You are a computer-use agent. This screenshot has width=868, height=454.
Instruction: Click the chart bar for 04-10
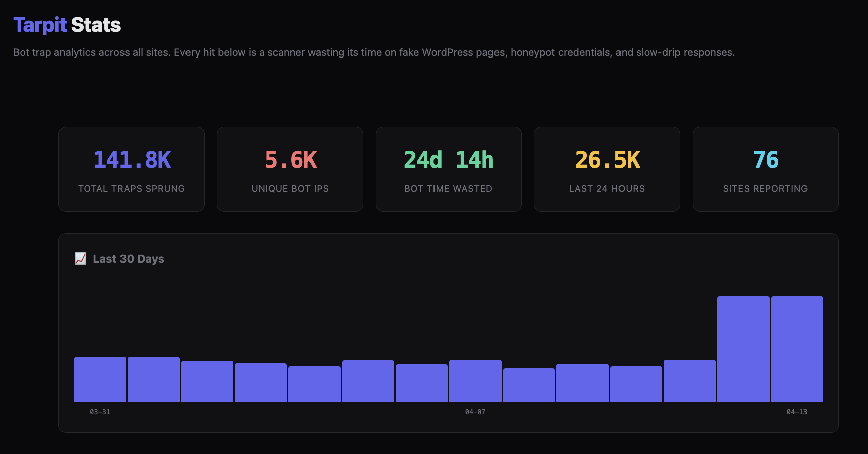click(636, 384)
